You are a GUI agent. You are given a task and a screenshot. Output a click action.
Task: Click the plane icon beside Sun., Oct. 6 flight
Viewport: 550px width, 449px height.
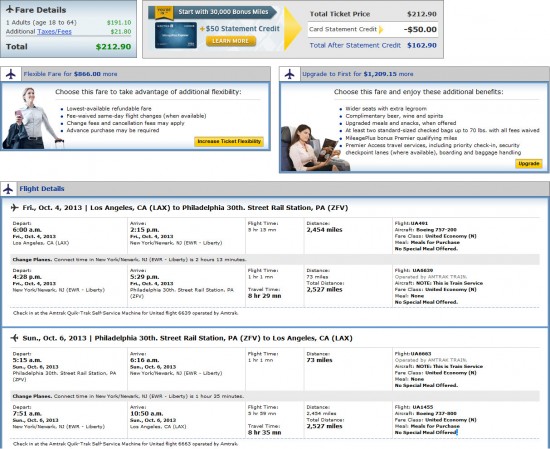(x=14, y=338)
